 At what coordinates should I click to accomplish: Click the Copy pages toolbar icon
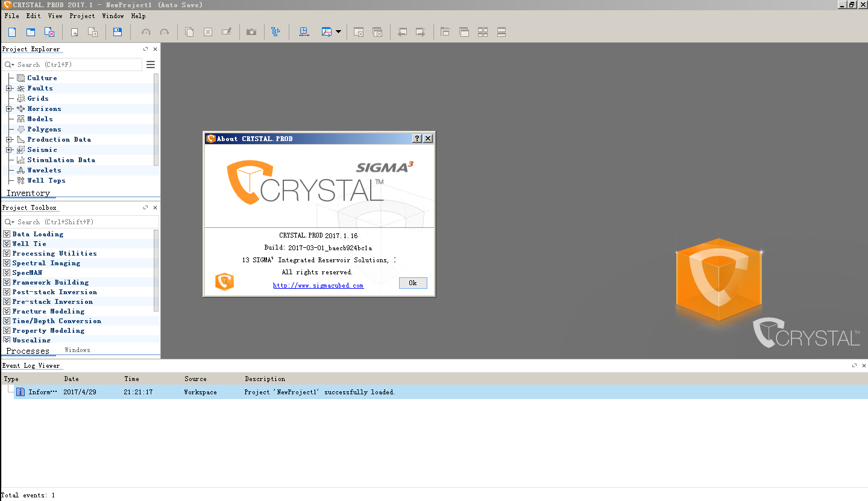(189, 32)
